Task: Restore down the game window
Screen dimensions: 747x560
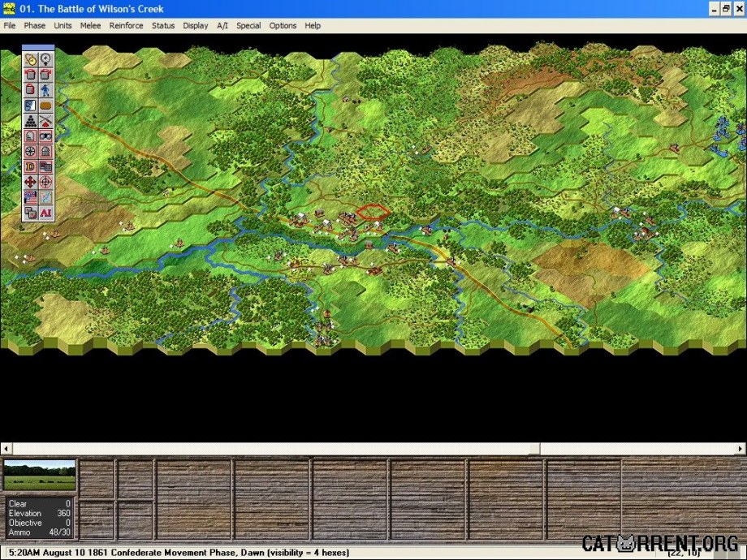Action: [726, 9]
